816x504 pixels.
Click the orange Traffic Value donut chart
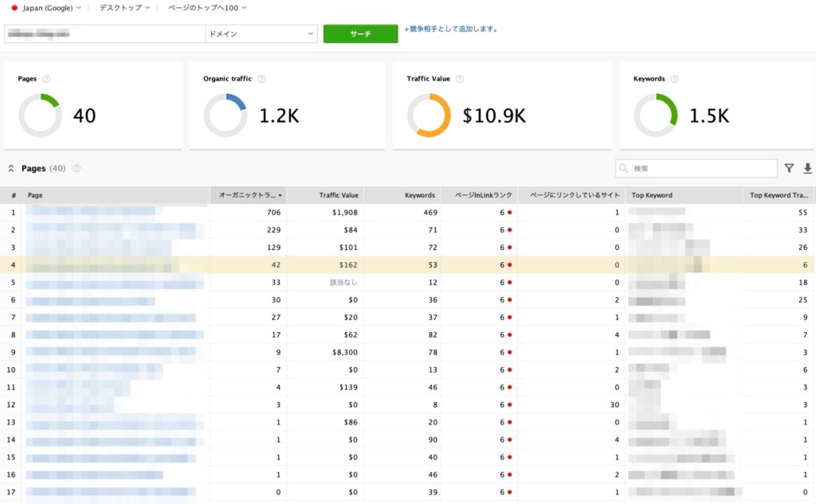(x=429, y=115)
